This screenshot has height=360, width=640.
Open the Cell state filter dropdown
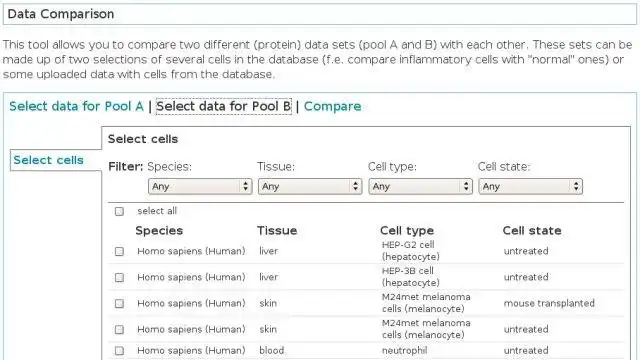click(x=531, y=187)
